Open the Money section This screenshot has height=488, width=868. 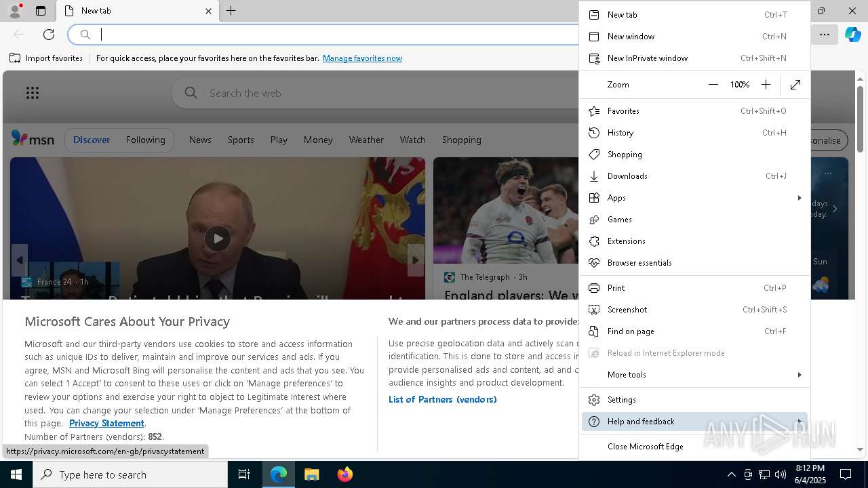coord(318,140)
